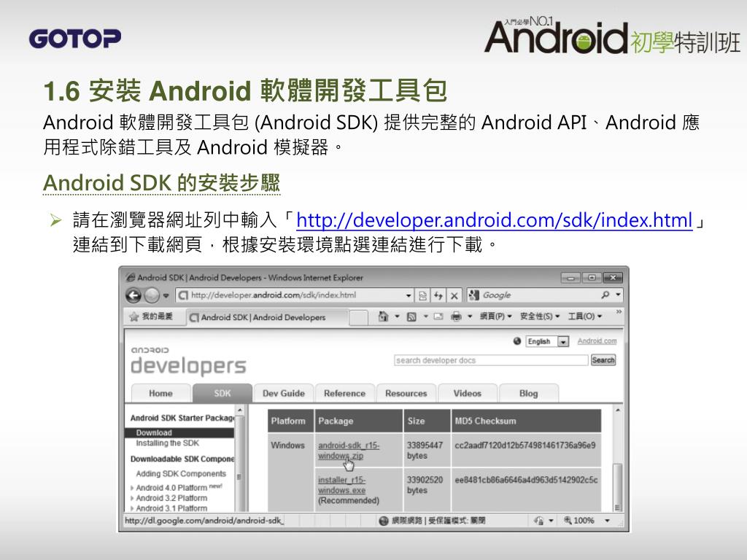Expand the zoom level dropdown arrow
The height and width of the screenshot is (560, 747).
pos(608,521)
